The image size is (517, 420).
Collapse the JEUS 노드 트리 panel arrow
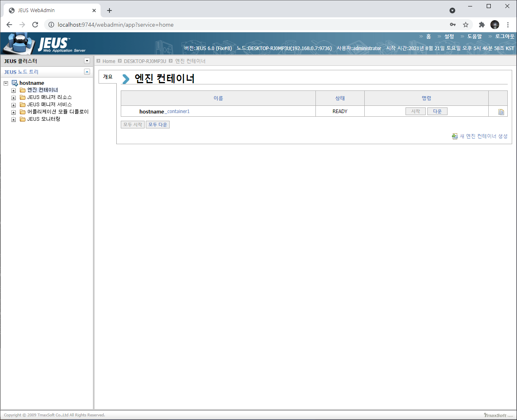coord(87,71)
